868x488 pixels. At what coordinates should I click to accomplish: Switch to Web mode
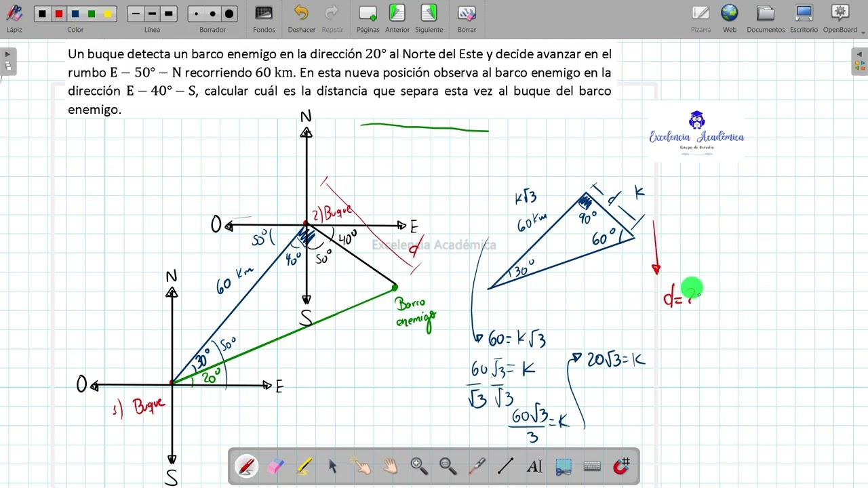point(730,18)
